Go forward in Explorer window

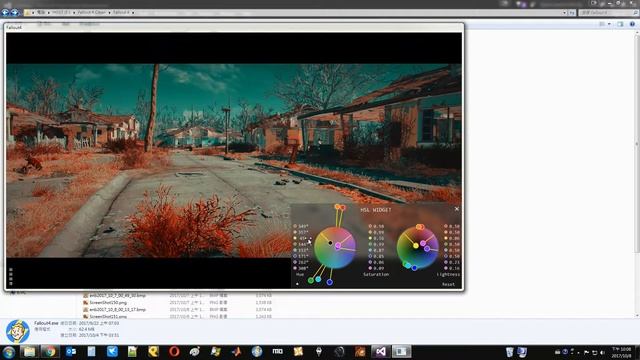point(15,13)
